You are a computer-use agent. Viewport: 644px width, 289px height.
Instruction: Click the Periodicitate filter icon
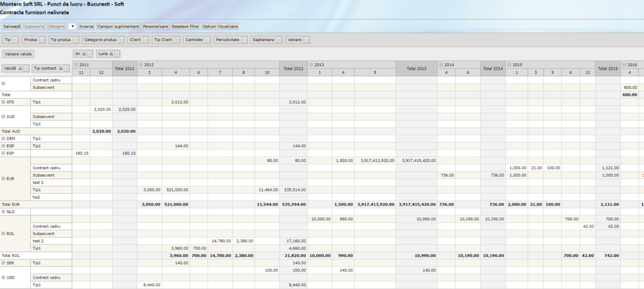243,40
